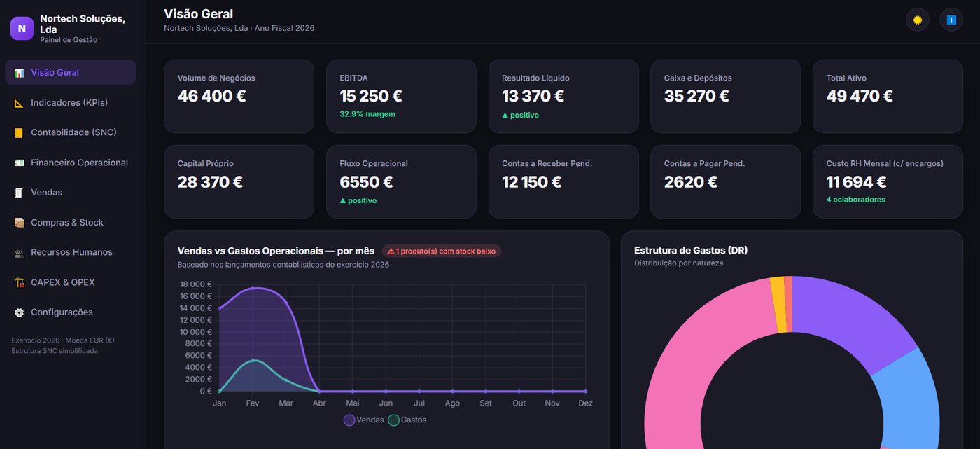Click the 'Distribuição por natureza' subtitle
Image resolution: width=980 pixels, height=449 pixels.
click(x=679, y=263)
